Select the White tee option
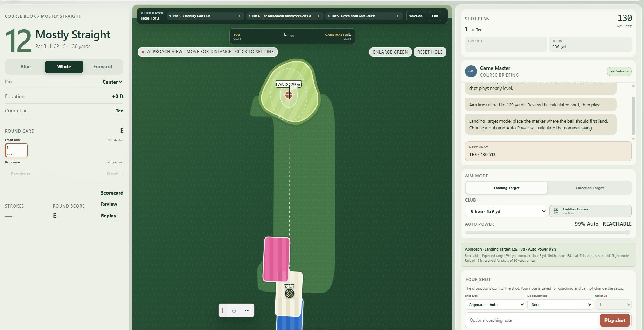644x330 pixels. click(64, 66)
